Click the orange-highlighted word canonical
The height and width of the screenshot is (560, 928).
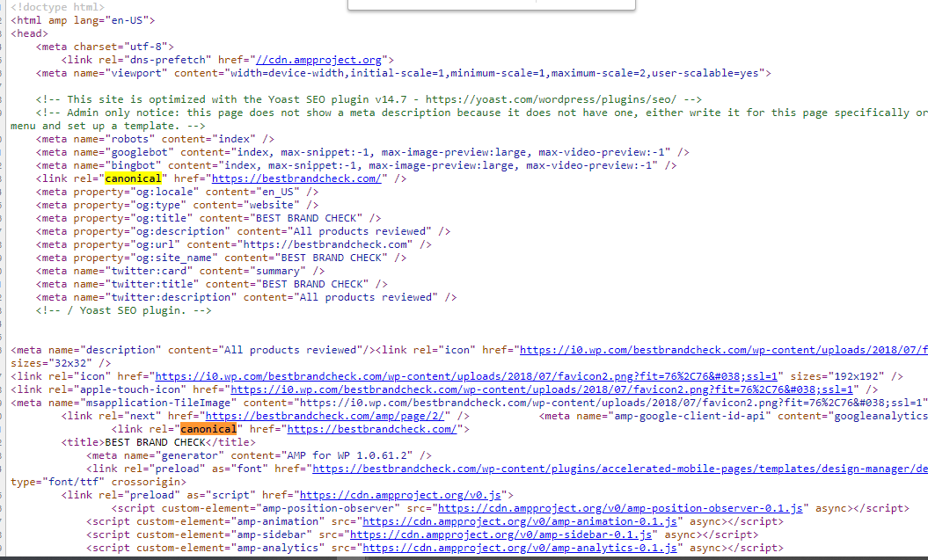[x=208, y=429]
